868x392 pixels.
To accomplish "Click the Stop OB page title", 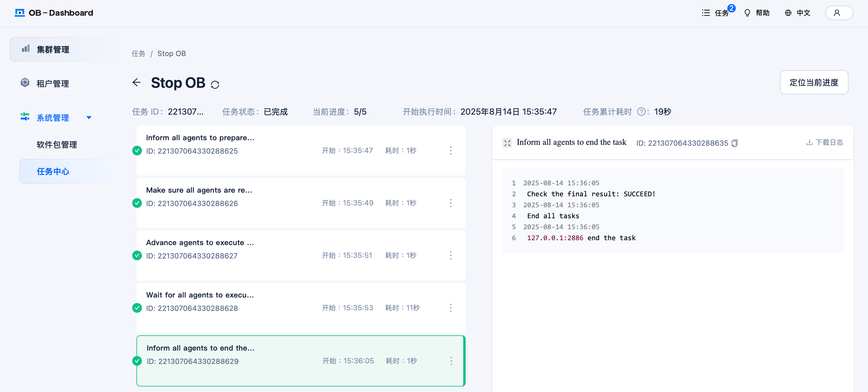I will pos(178,83).
